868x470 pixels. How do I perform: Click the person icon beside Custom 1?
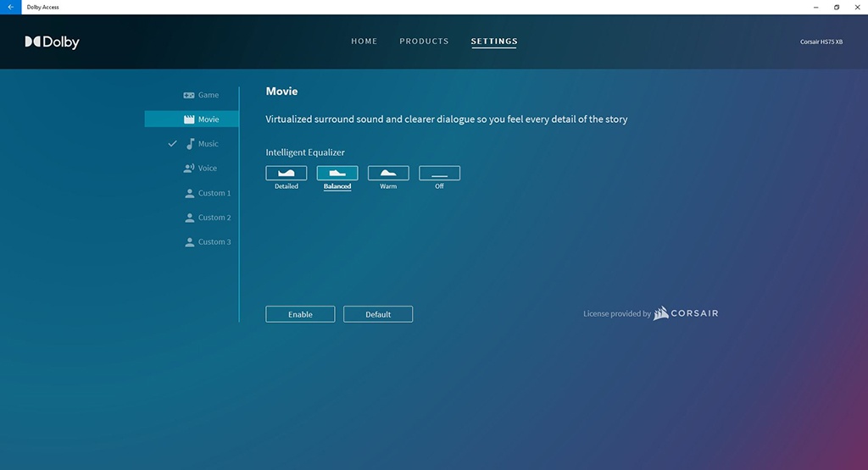click(189, 193)
